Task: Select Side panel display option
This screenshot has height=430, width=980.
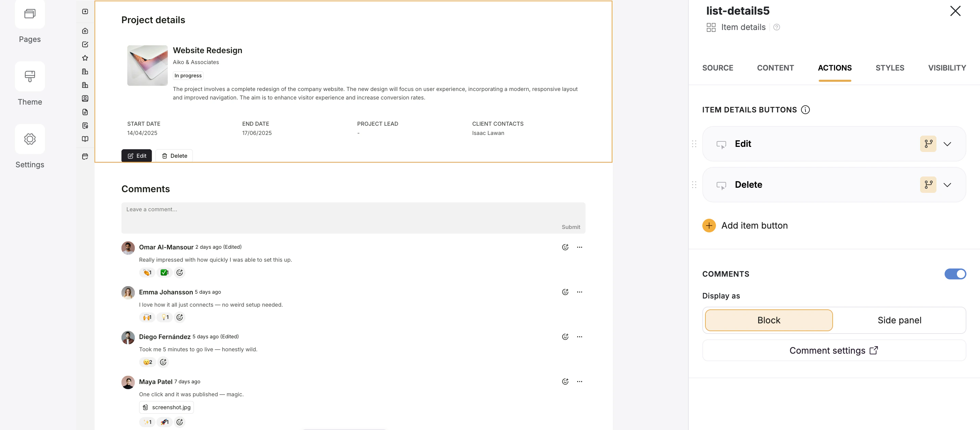Action: coord(899,320)
